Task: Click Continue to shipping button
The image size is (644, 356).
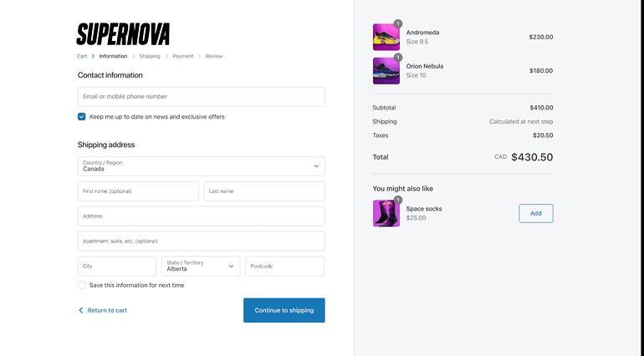Action: (284, 310)
